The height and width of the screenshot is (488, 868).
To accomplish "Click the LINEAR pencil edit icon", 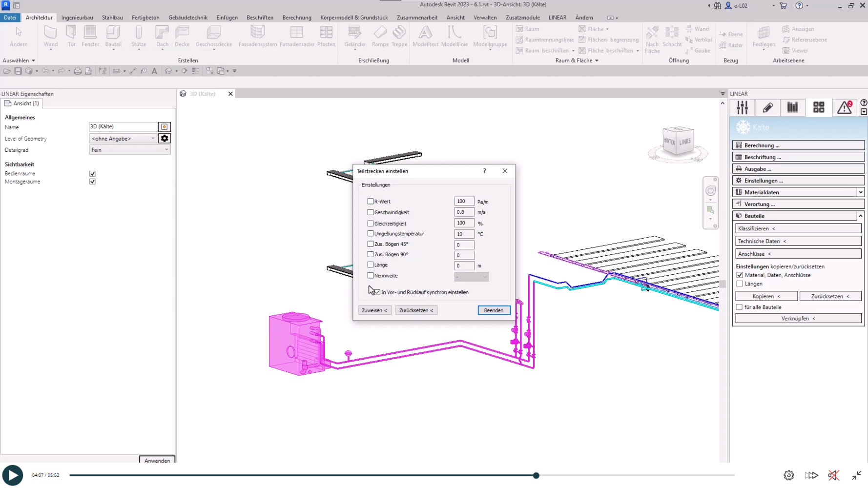I will coord(767,107).
